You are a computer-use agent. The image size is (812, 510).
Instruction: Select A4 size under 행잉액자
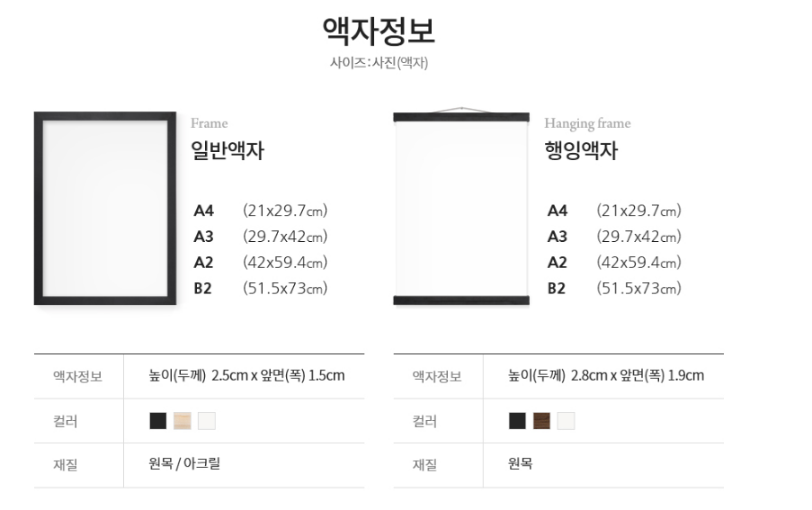tap(614, 210)
